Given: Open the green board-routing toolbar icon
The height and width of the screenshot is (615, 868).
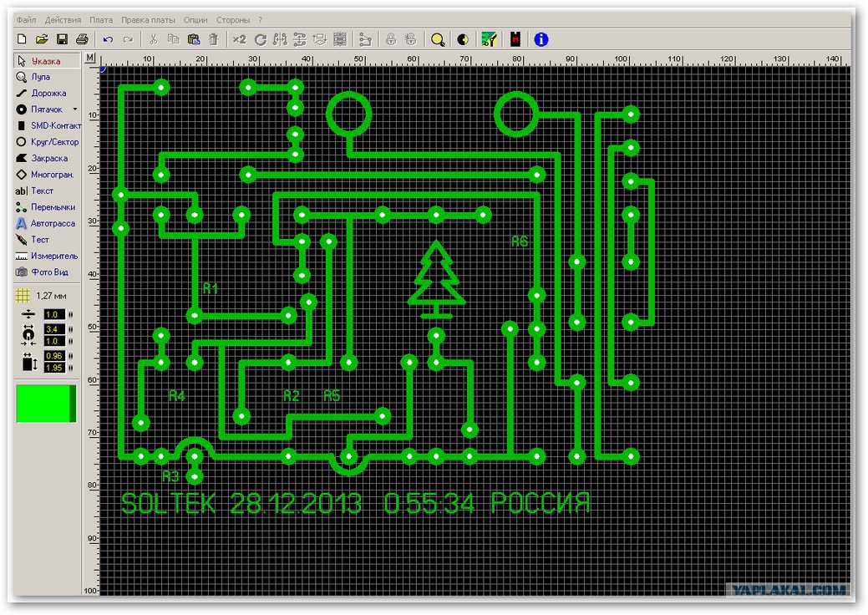Looking at the screenshot, I should click(x=489, y=39).
